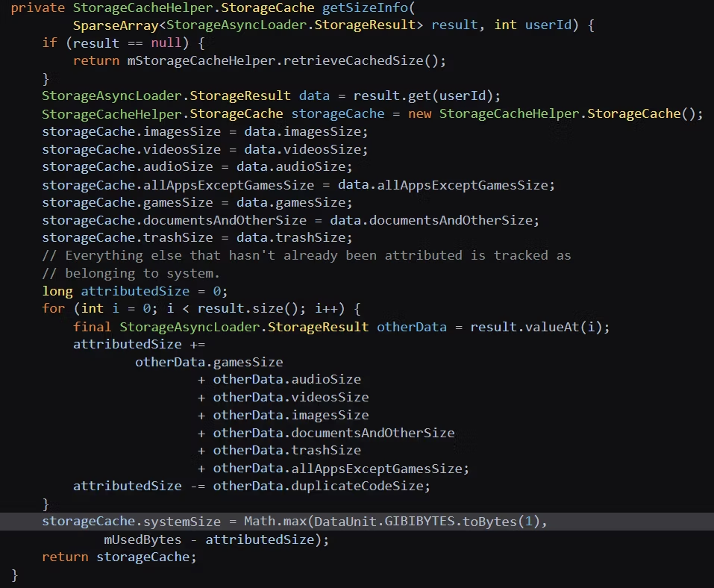This screenshot has height=588, width=714.
Task: Click storageCache.documentsAndOtherSize assignment line
Action: pos(290,220)
